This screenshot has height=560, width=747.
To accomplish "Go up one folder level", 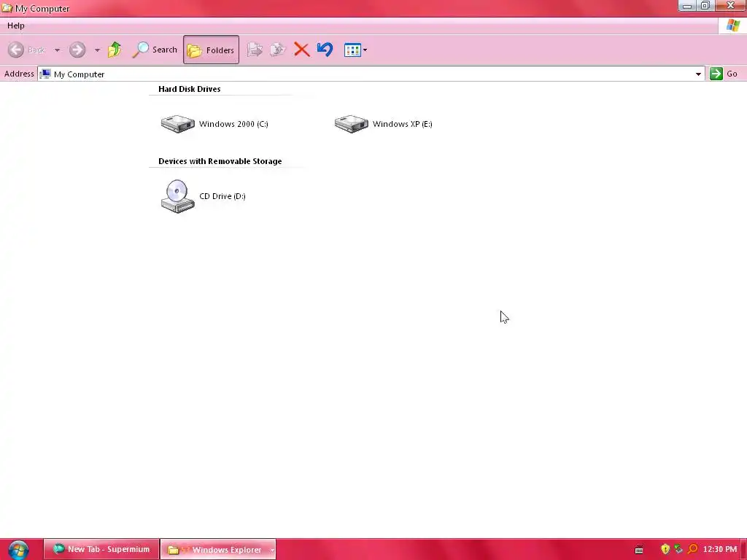I will pos(115,50).
